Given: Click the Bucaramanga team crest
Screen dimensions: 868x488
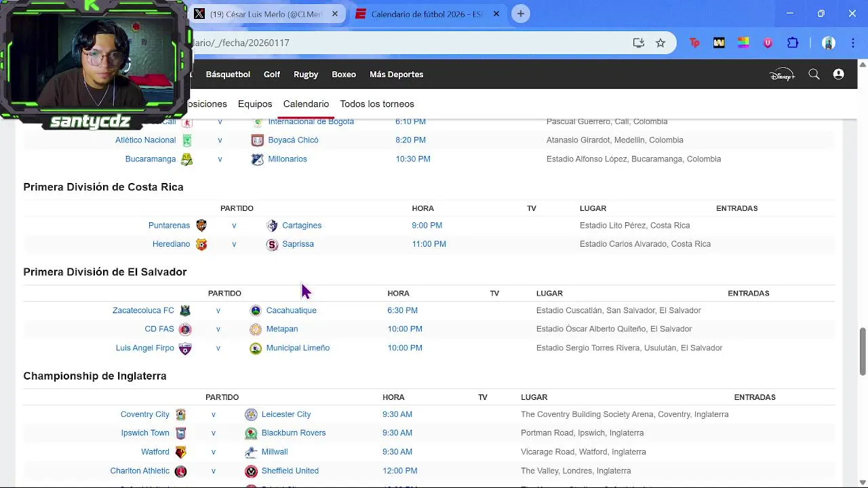Looking at the screenshot, I should click(186, 159).
